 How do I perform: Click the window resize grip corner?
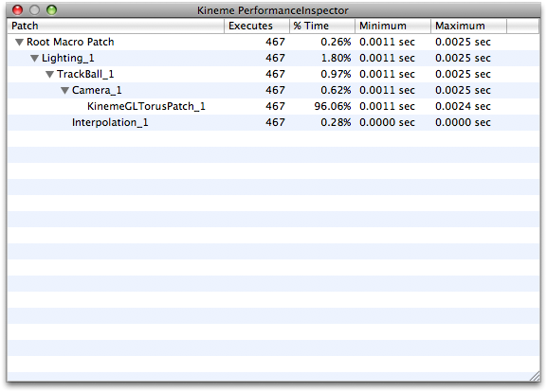(x=535, y=376)
